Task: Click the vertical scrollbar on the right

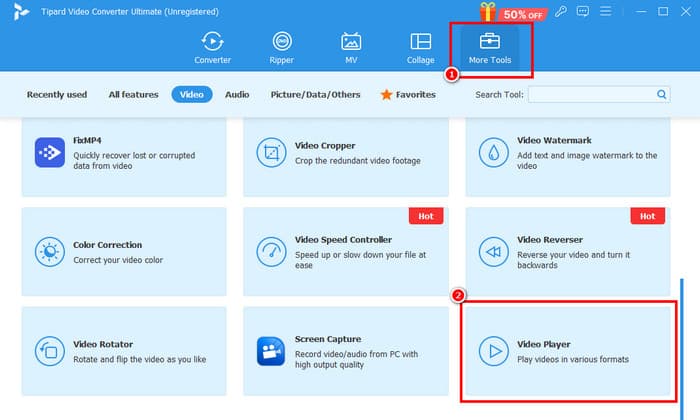Action: [683, 340]
